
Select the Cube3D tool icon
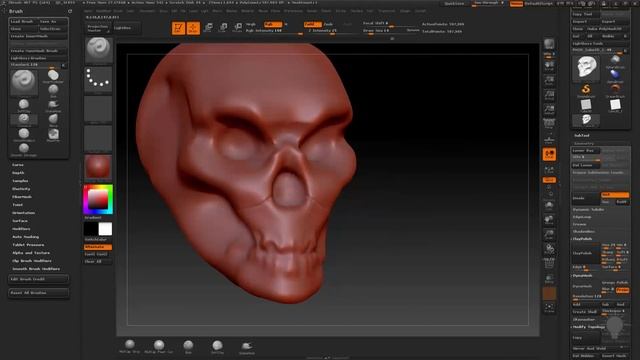coord(586,105)
